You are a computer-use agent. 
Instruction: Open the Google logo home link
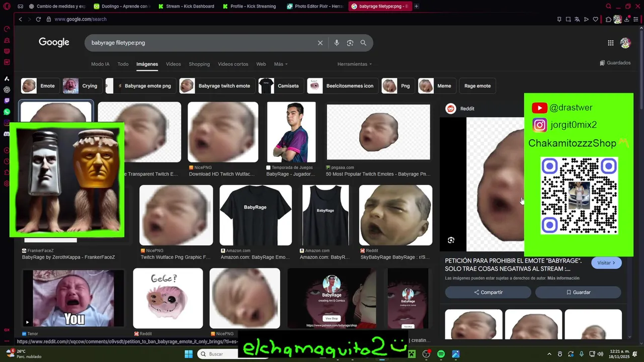pos(54,43)
